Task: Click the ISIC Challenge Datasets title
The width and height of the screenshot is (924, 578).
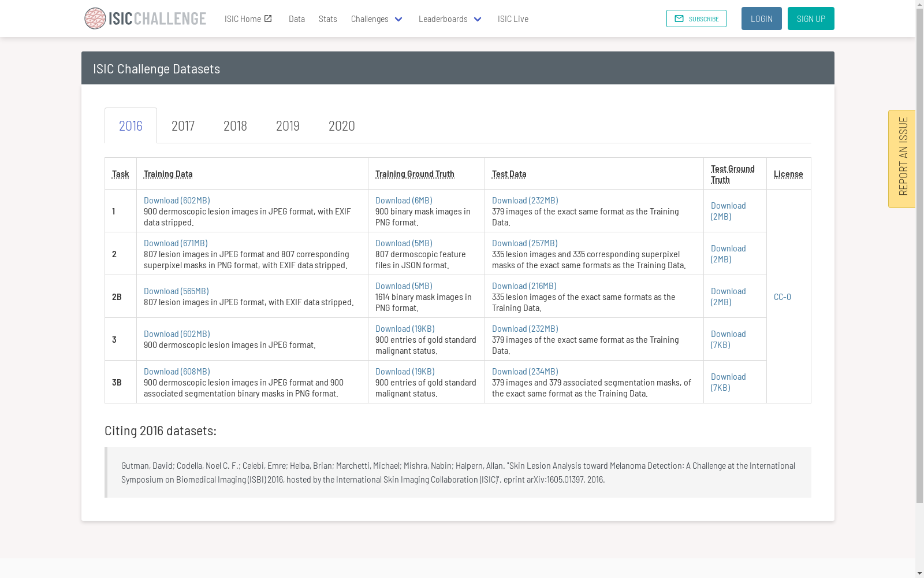Action: pos(157,68)
